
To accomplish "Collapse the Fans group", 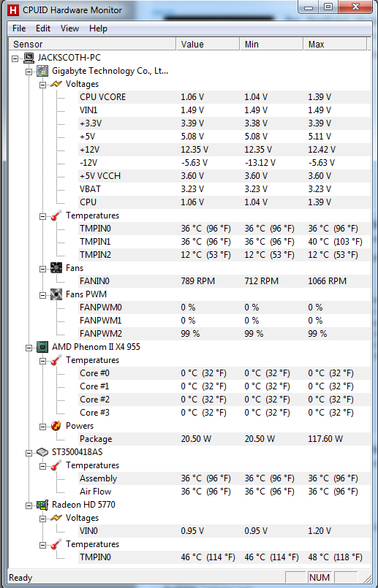I will pos(43,269).
